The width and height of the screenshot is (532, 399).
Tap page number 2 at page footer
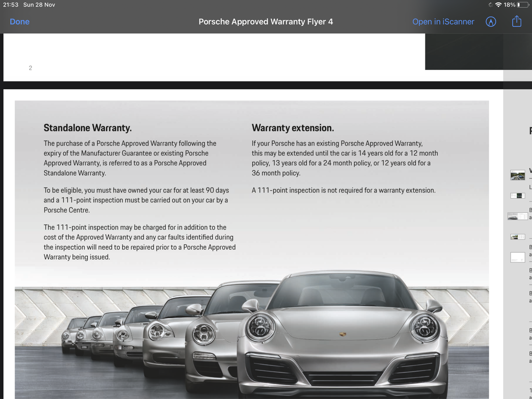tap(30, 68)
